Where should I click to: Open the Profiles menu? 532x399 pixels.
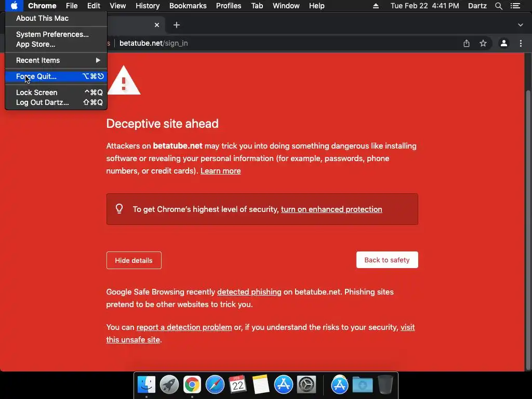[229, 6]
